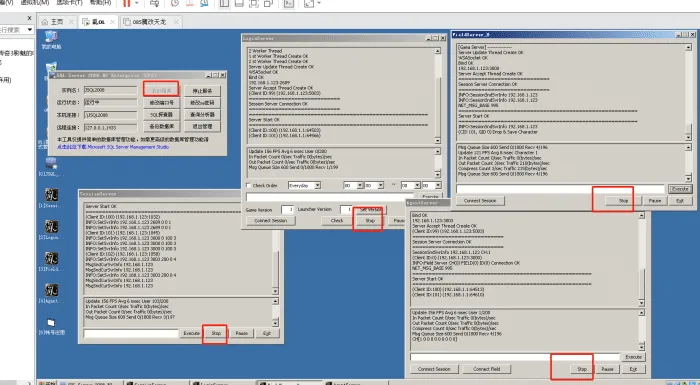Expand the EveryDay dropdown in LoginServer

tap(304, 185)
